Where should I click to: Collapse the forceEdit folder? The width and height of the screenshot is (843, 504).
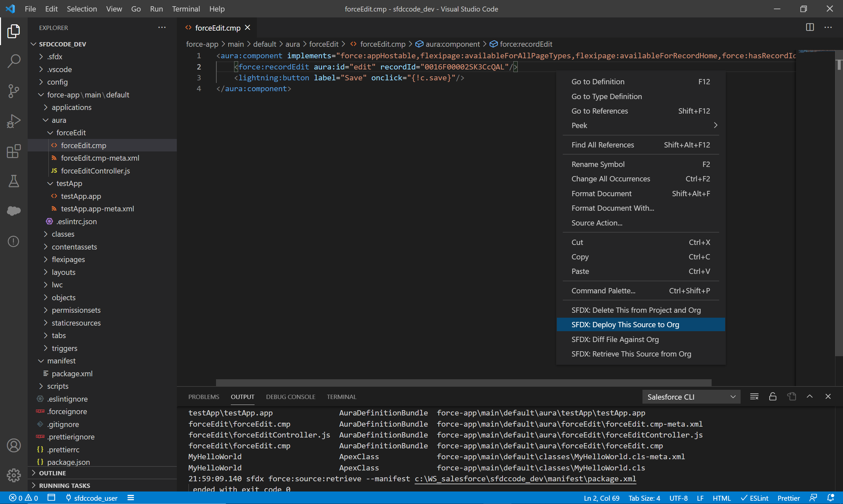[71, 133]
